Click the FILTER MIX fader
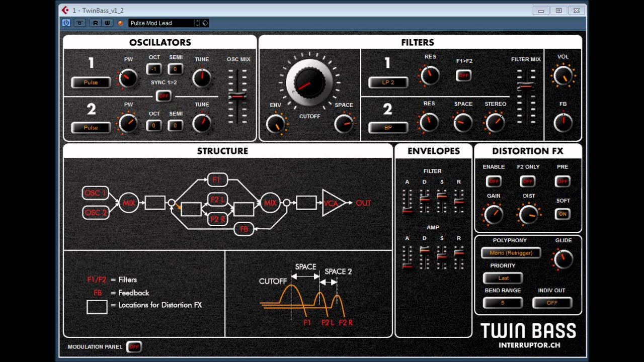Image resolution: width=644 pixels, height=362 pixels. [526, 86]
